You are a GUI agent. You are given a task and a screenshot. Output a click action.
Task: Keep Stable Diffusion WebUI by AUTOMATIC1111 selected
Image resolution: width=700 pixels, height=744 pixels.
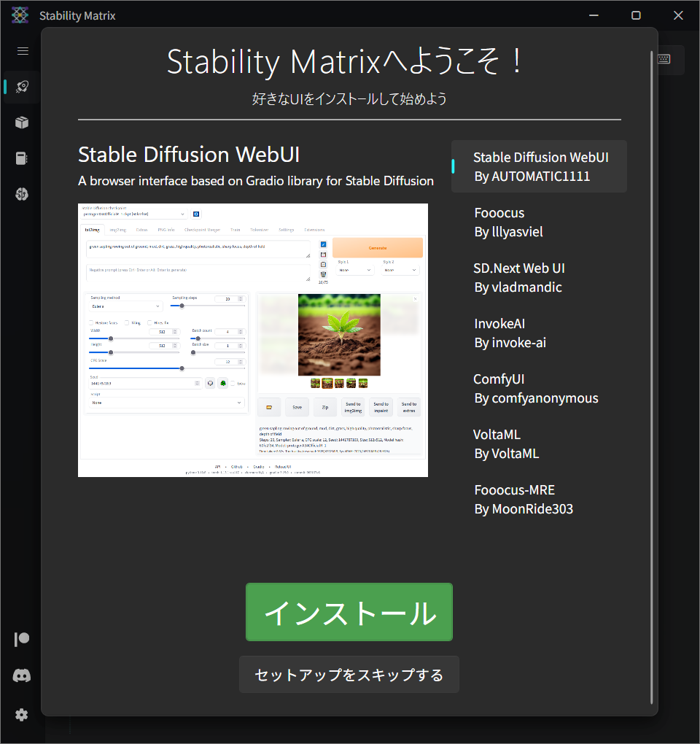click(x=539, y=166)
